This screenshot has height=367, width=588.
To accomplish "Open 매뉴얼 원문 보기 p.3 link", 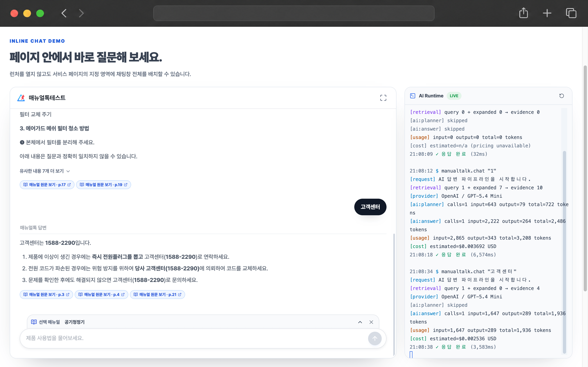I will pyautogui.click(x=46, y=294).
